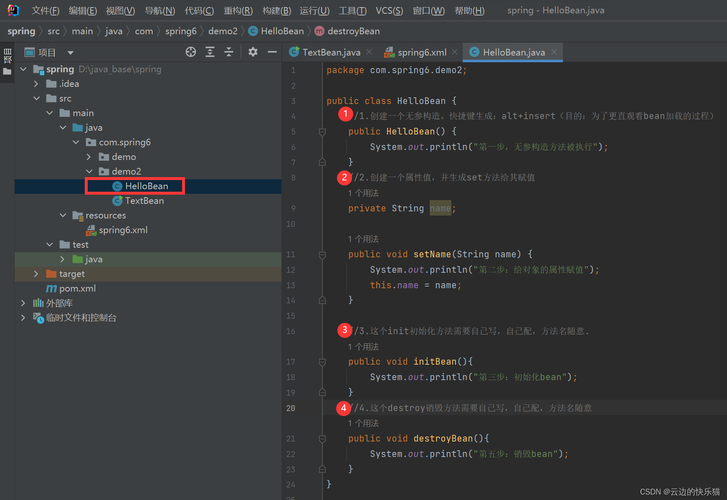Close the HelloBean.java tab

coord(554,52)
